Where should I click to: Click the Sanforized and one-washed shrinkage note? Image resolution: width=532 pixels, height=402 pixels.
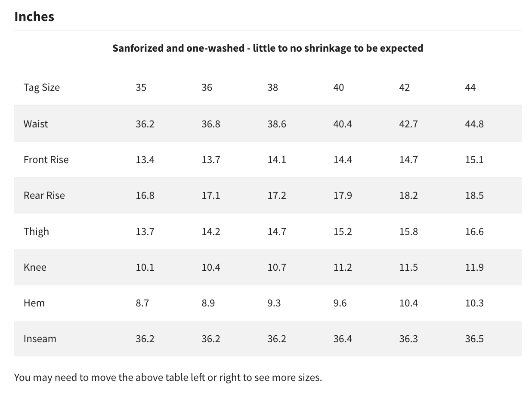click(x=268, y=48)
